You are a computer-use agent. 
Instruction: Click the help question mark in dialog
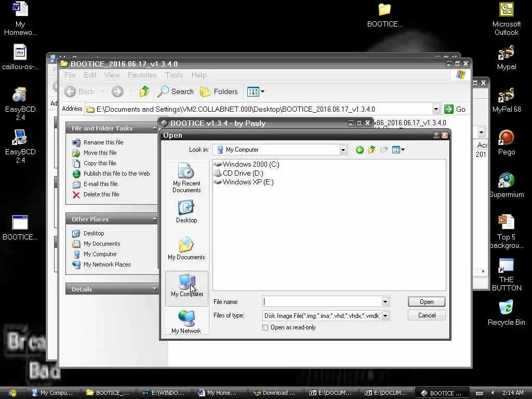(436, 135)
